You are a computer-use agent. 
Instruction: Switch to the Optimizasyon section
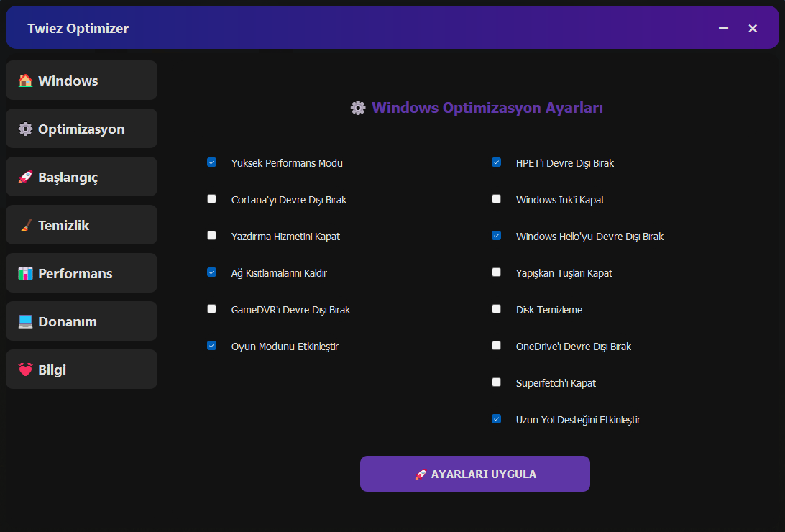82,128
